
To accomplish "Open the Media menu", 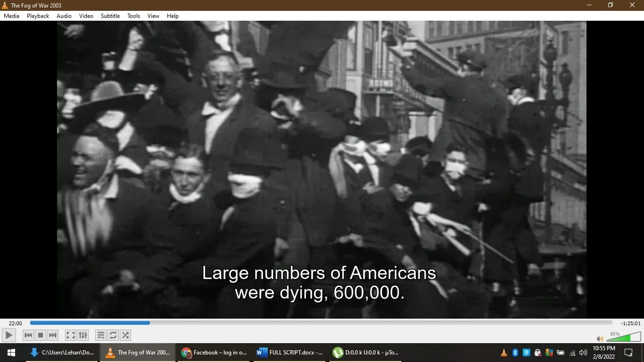I will click(11, 16).
